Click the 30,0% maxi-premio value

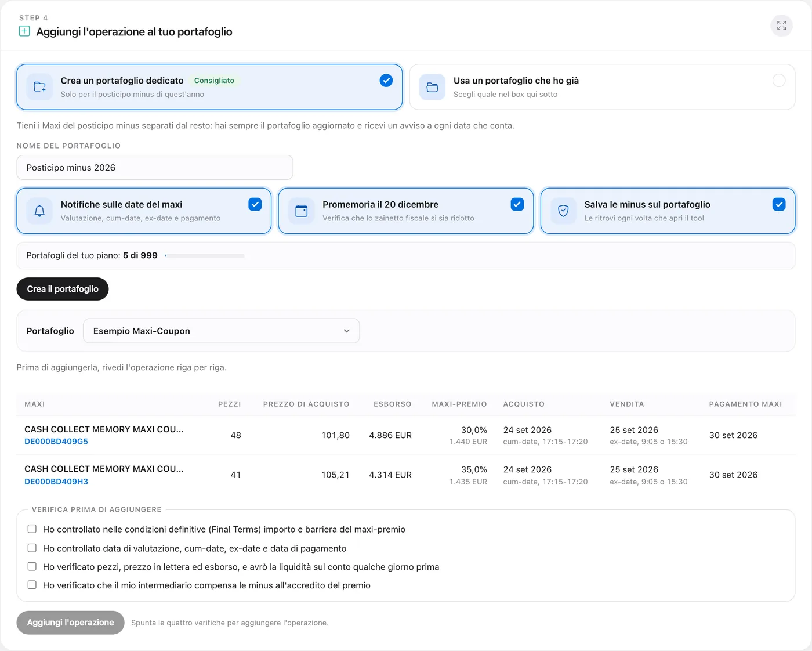click(474, 430)
